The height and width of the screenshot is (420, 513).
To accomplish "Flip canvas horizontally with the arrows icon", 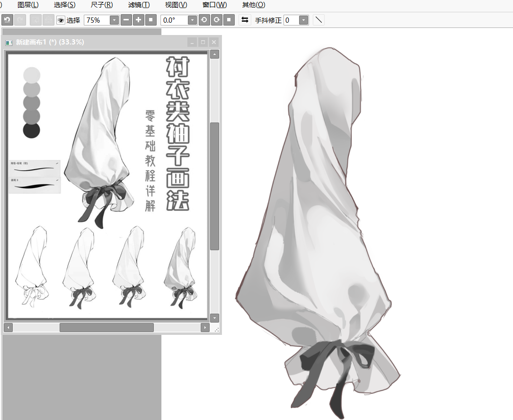I will click(x=245, y=20).
